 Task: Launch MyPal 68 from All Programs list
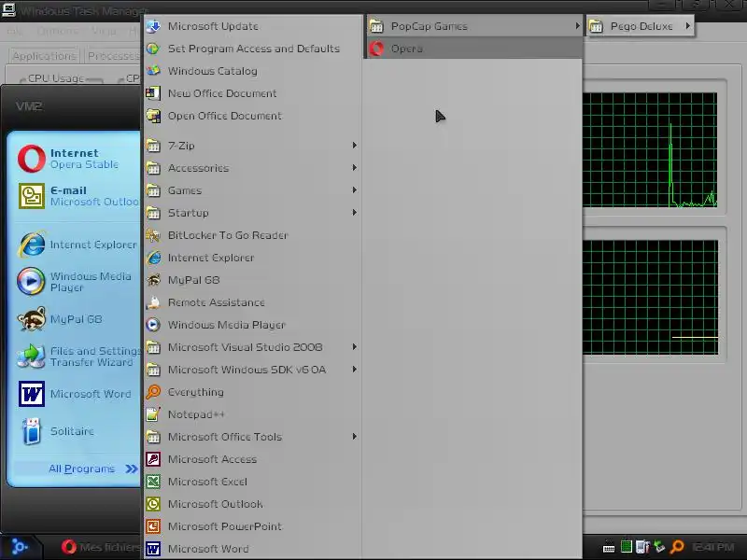(252, 280)
